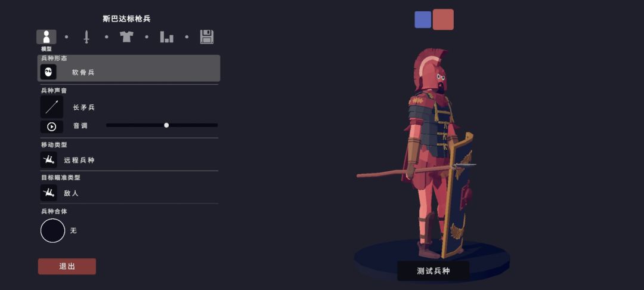Image resolution: width=644 pixels, height=290 pixels.
Task: Click the 目标瞄准类型 target icon
Action: [48, 193]
